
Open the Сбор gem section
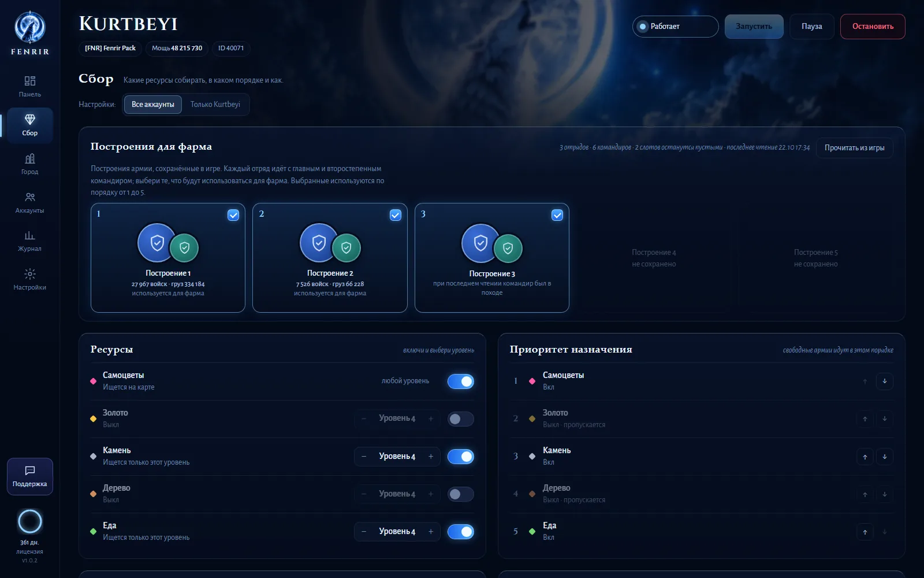(30, 125)
